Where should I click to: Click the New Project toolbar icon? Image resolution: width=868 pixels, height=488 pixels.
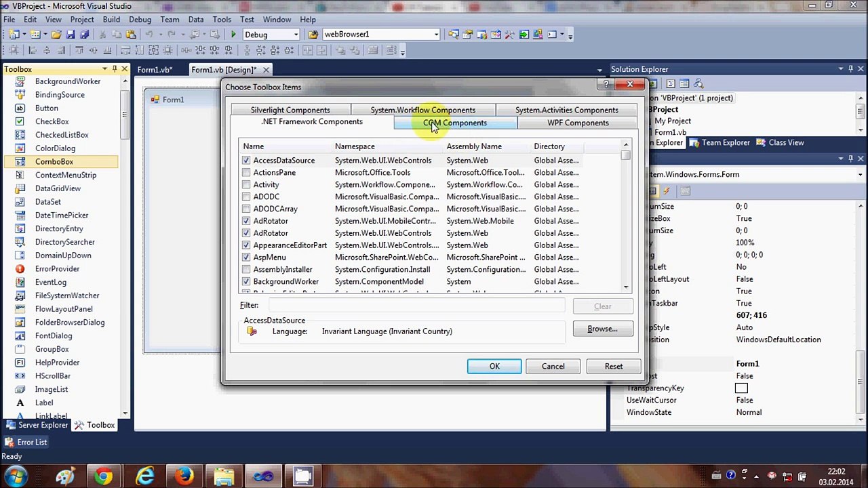pos(14,34)
